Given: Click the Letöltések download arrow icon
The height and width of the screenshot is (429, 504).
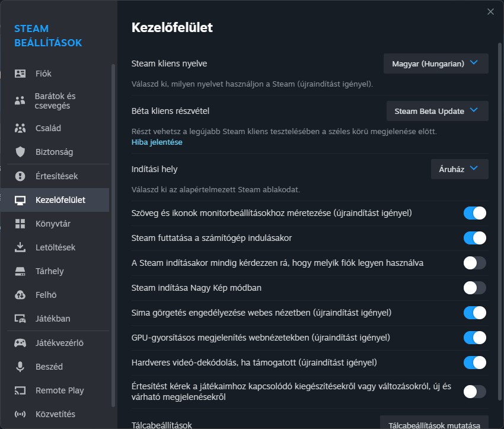Looking at the screenshot, I should 20,247.
